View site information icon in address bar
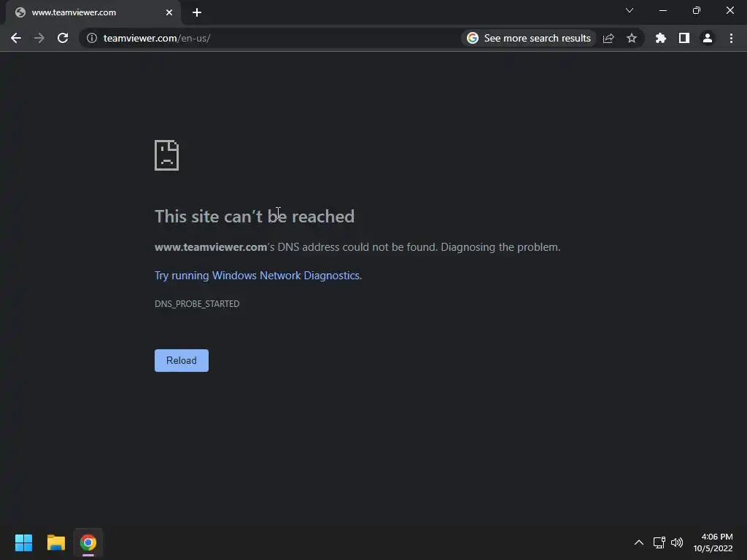 point(91,38)
